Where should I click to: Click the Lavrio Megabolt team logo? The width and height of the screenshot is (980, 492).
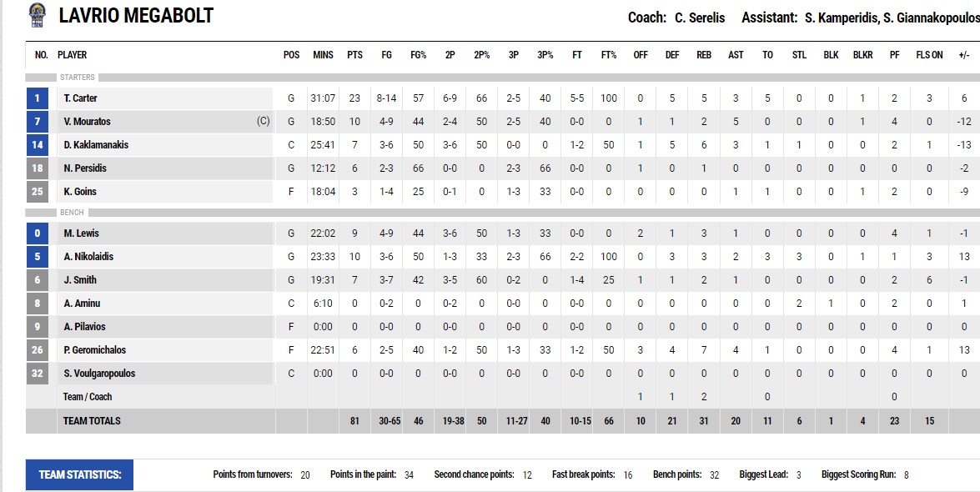(x=38, y=15)
